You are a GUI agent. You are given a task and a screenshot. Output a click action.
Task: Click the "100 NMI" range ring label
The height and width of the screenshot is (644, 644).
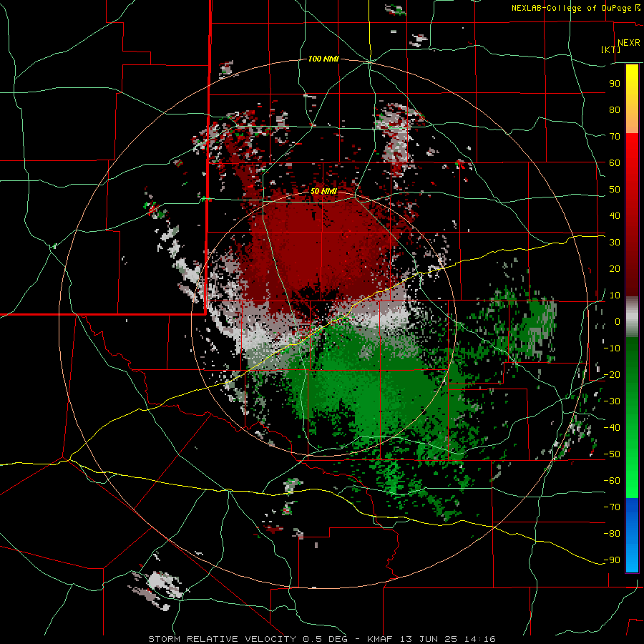click(x=323, y=59)
